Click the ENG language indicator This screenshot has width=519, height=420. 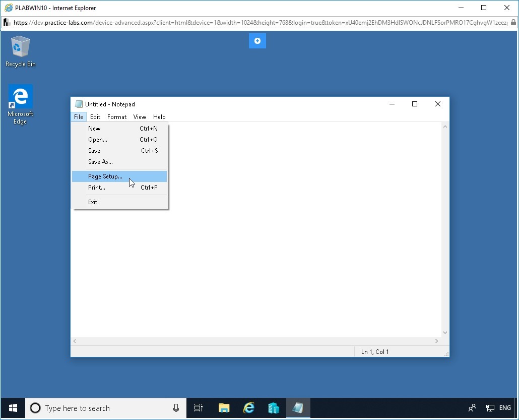coord(505,408)
